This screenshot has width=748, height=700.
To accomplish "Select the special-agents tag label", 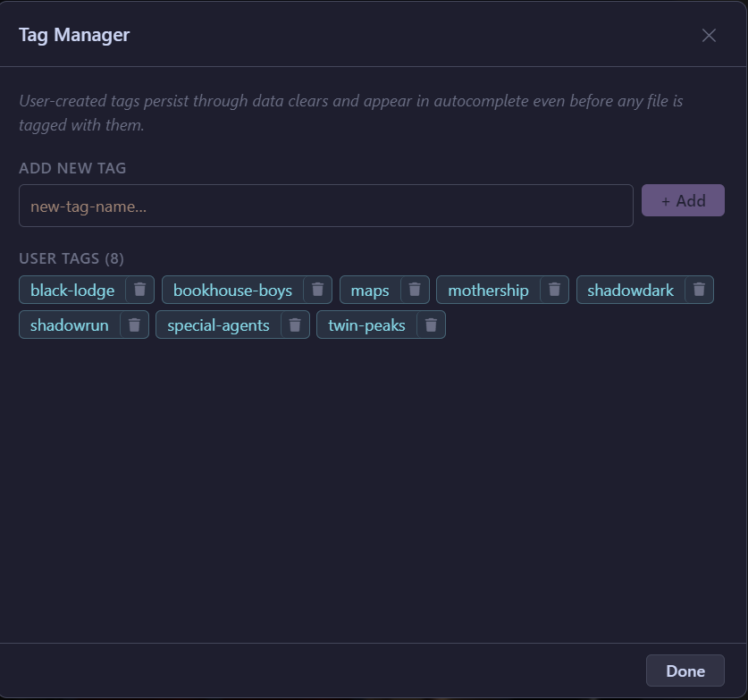I will (x=218, y=325).
